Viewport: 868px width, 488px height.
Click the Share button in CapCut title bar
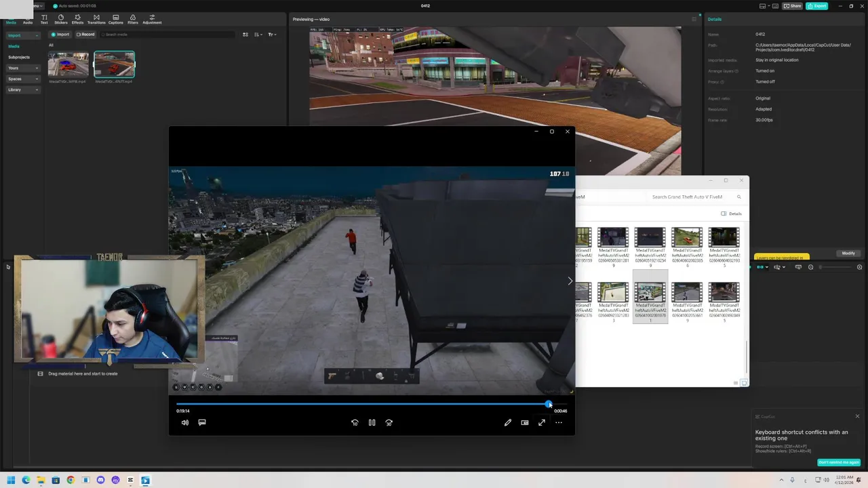click(792, 6)
